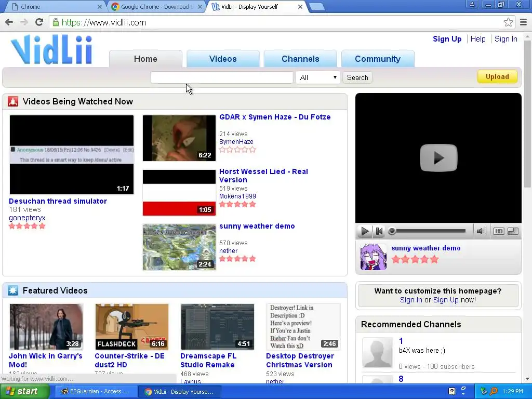Open a new tab button
The height and width of the screenshot is (399, 532).
(x=317, y=7)
